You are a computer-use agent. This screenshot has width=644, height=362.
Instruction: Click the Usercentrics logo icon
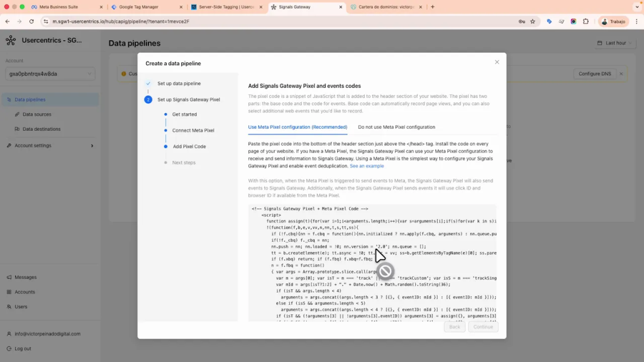(11, 40)
